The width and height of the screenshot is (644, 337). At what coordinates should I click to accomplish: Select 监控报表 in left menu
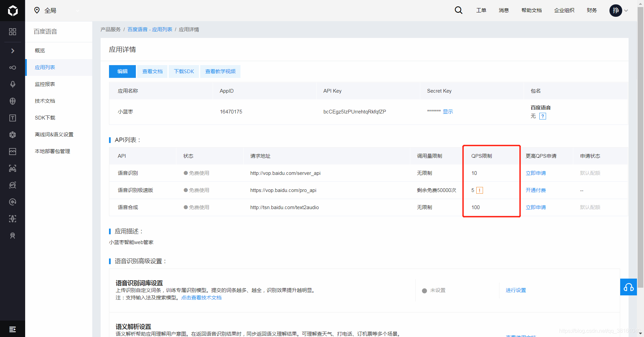[x=59, y=84]
